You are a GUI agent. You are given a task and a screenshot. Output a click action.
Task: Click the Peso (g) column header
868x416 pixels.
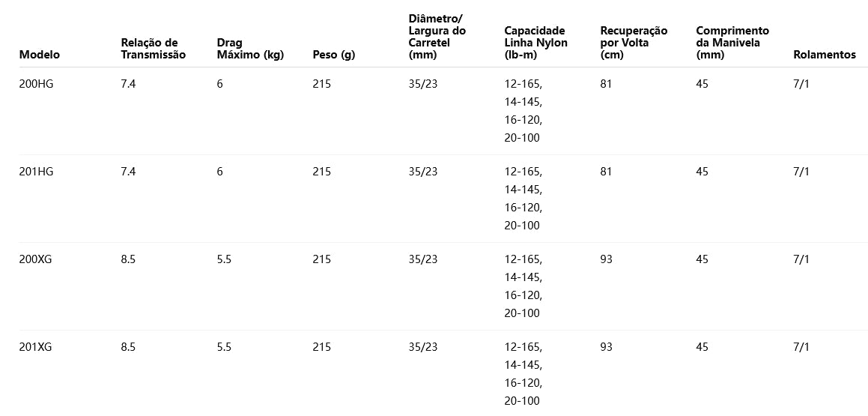tap(333, 55)
